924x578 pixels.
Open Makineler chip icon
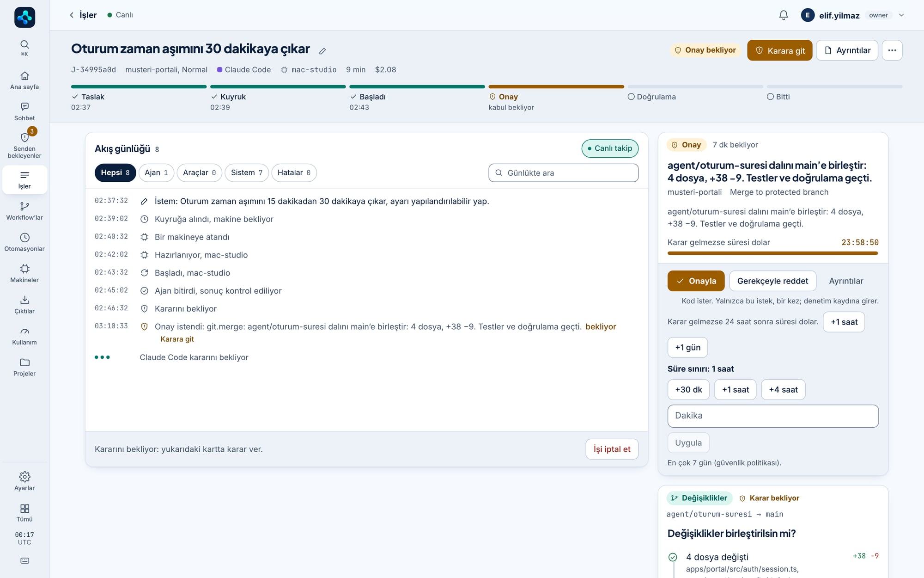point(24,269)
